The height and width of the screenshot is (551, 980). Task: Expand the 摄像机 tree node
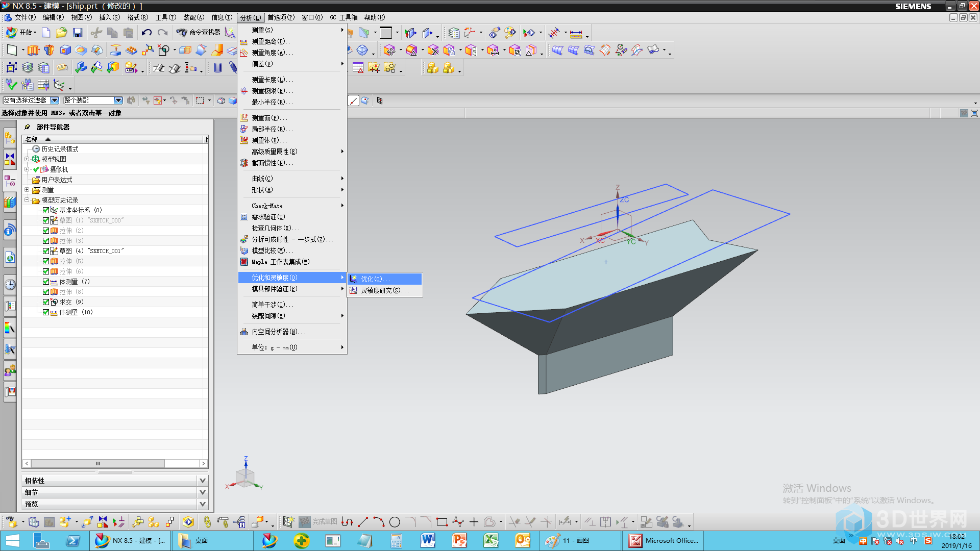coord(27,169)
